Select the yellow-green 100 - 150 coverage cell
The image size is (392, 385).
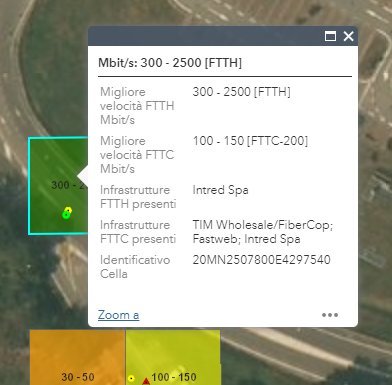click(x=173, y=357)
